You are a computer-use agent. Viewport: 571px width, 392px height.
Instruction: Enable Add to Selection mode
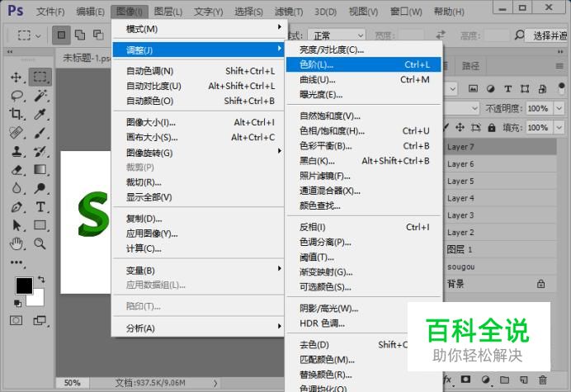(x=80, y=35)
